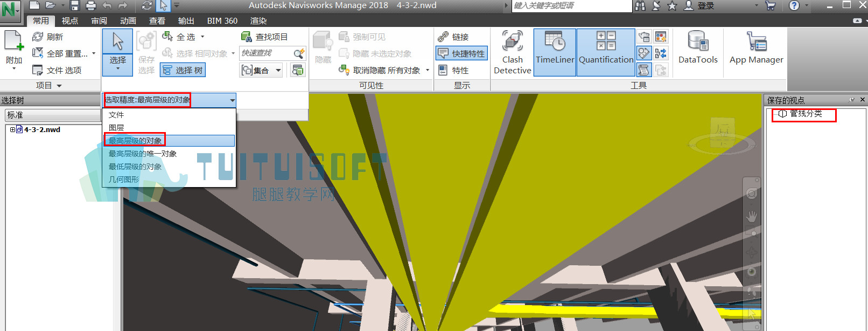
Task: Expand the 4-3-2.nwd tree node
Action: point(12,129)
